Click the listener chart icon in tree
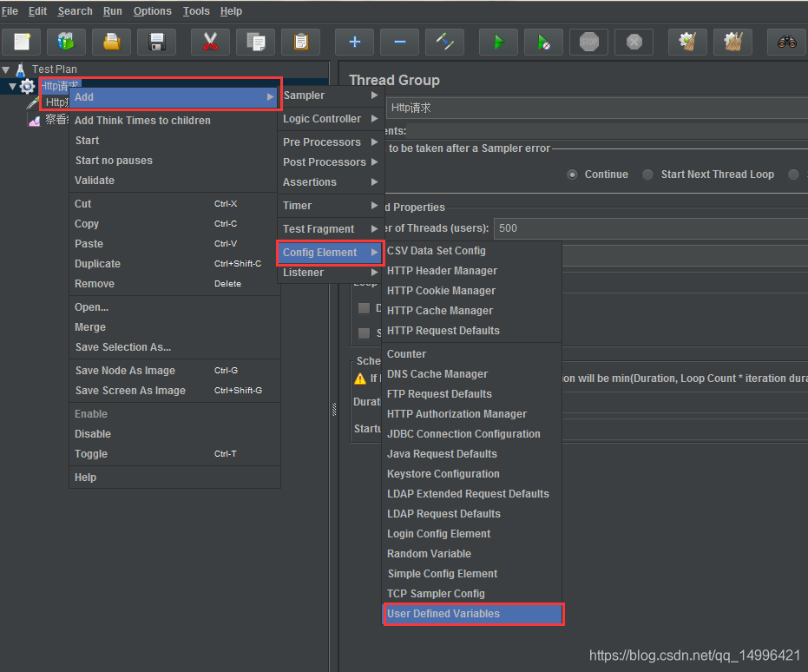 click(35, 121)
